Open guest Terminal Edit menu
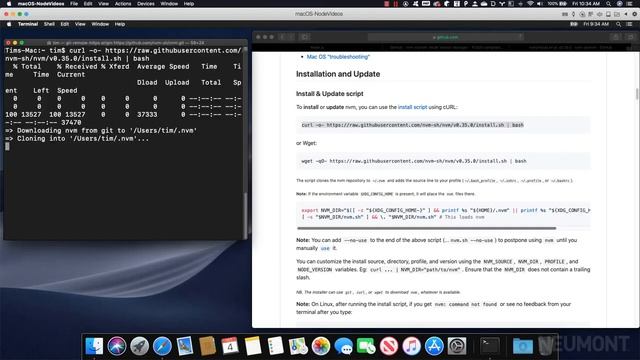 click(x=65, y=24)
